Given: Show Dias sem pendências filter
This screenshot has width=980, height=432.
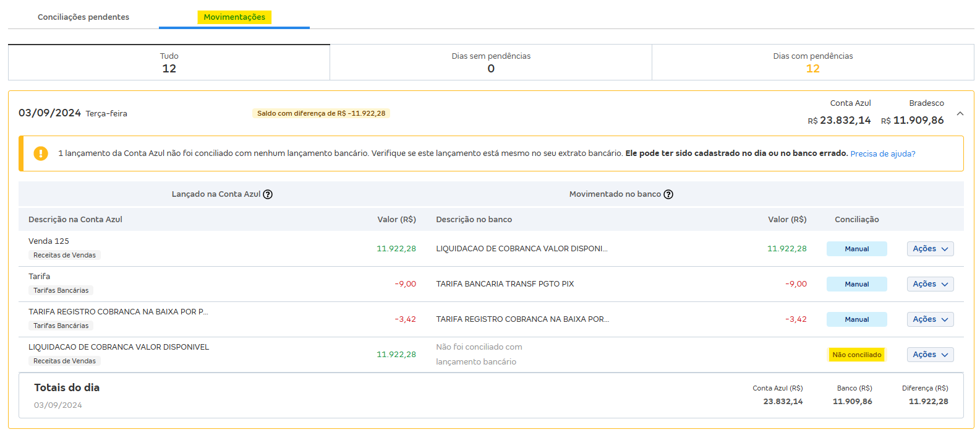Looking at the screenshot, I should [x=491, y=63].
